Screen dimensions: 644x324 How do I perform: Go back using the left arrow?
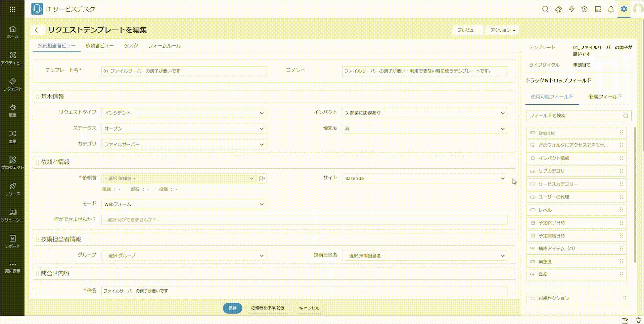(37, 30)
